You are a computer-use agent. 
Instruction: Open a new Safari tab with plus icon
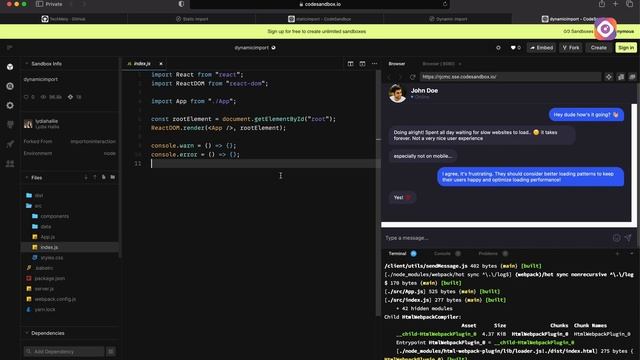[x=615, y=4]
